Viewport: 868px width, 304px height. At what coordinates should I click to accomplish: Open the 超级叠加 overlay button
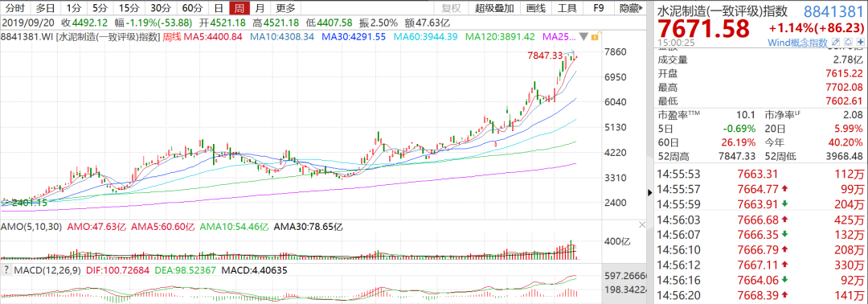click(494, 8)
